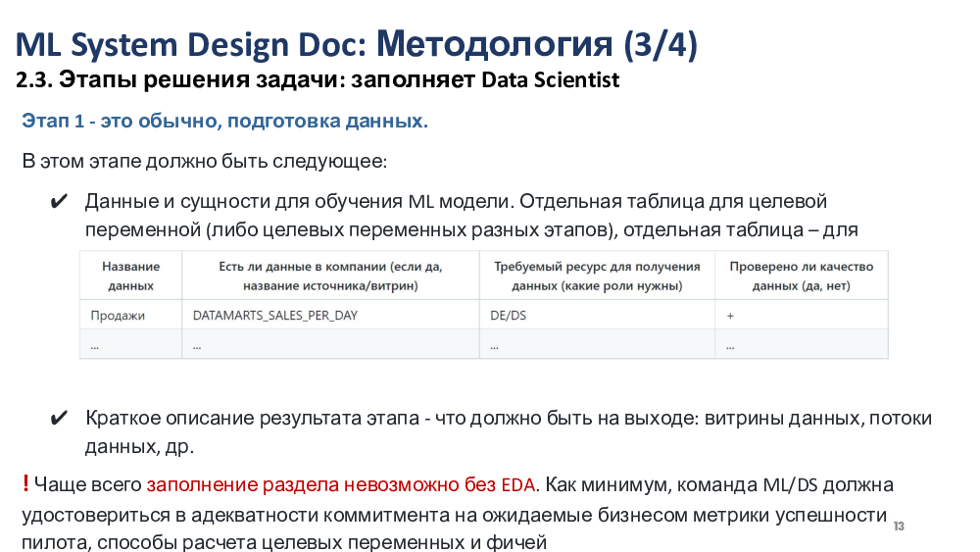The image size is (980, 552).
Task: Select the "Название данных" column header
Action: [x=130, y=276]
